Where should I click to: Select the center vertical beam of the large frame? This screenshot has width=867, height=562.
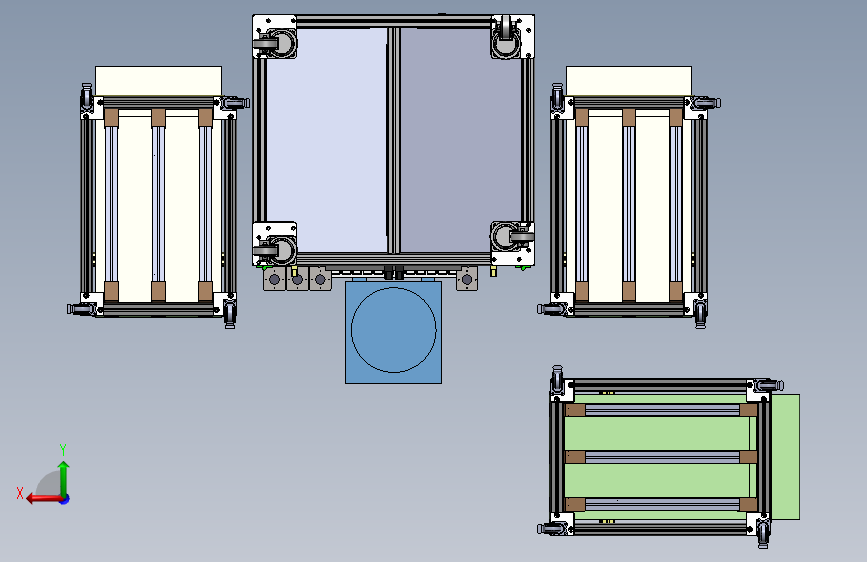pos(394,141)
